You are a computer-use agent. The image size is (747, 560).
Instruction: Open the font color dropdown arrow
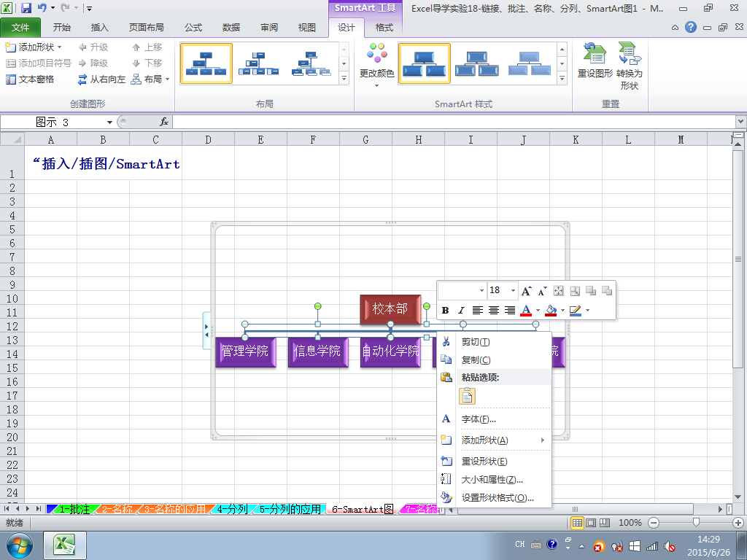(x=538, y=311)
